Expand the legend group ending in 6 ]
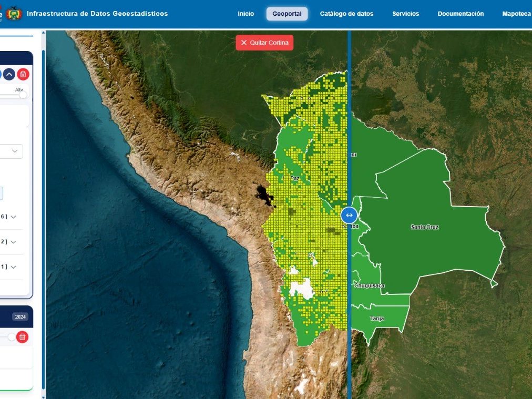This screenshot has height=399, width=532. pos(13,217)
